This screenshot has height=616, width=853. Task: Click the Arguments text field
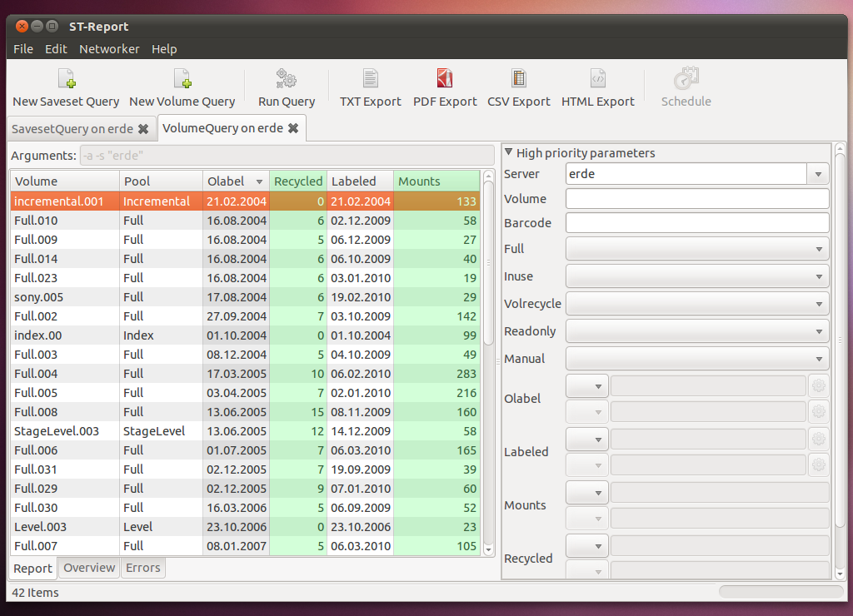coord(287,156)
